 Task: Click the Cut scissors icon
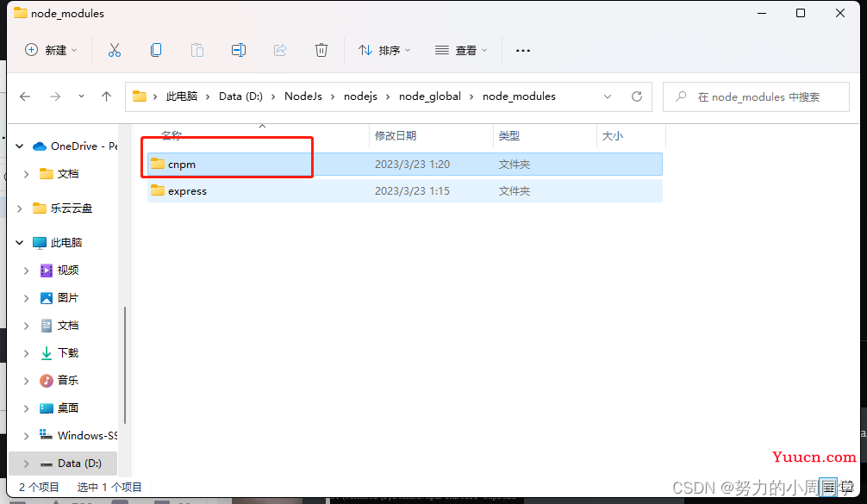115,50
